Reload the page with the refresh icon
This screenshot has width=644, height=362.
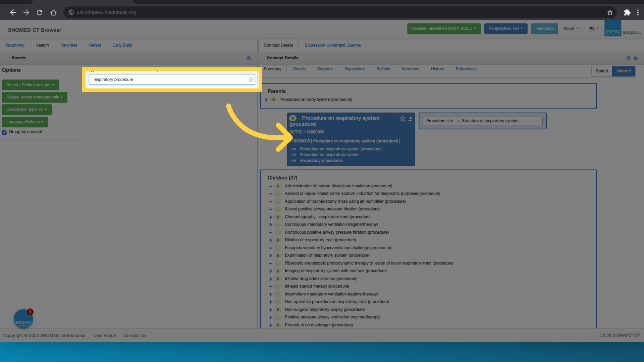[40, 12]
